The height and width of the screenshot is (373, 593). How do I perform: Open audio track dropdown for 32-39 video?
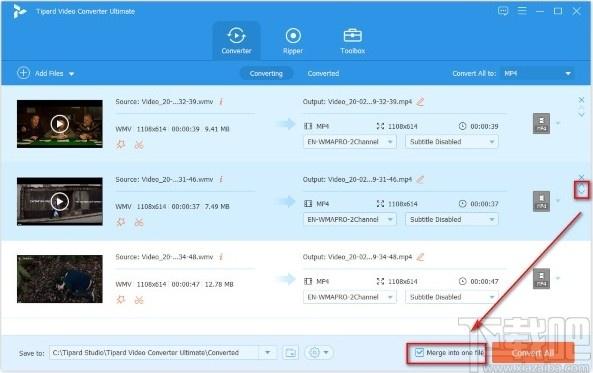coord(350,142)
